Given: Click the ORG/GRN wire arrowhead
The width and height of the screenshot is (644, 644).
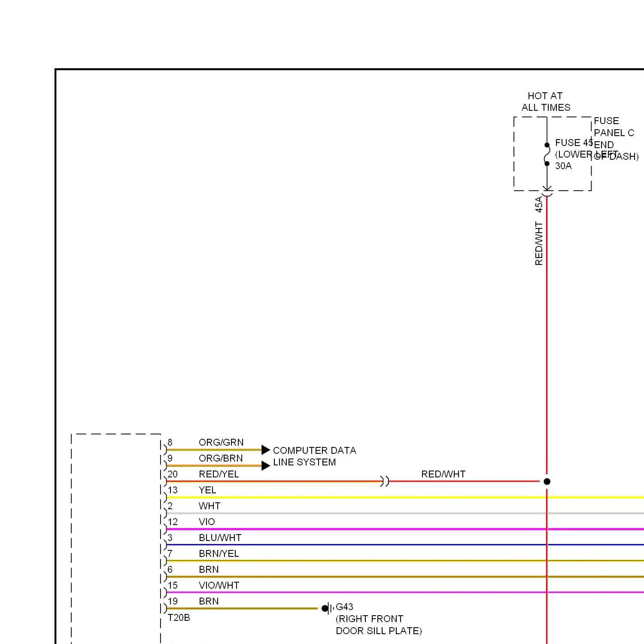Looking at the screenshot, I should [266, 450].
